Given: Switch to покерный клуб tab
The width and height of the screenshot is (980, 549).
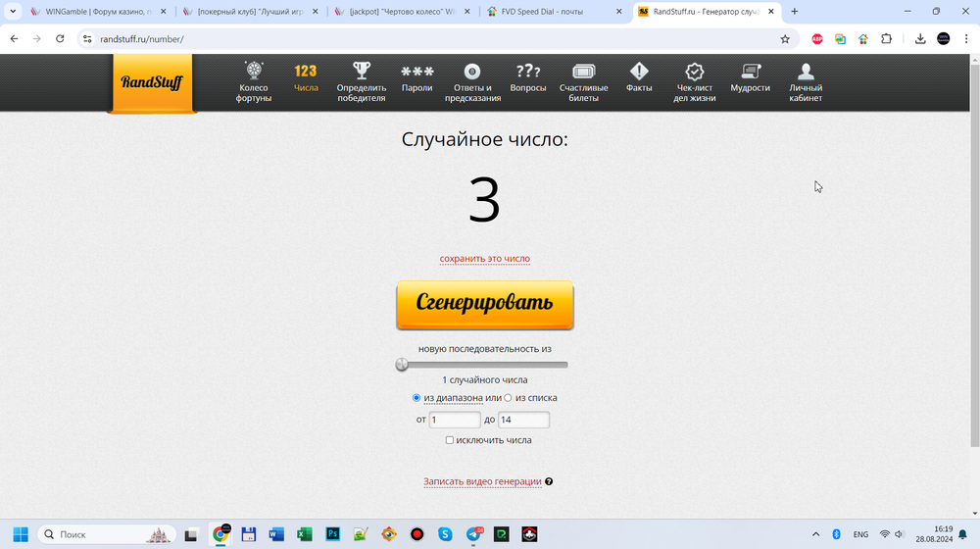Looking at the screenshot, I should point(251,11).
